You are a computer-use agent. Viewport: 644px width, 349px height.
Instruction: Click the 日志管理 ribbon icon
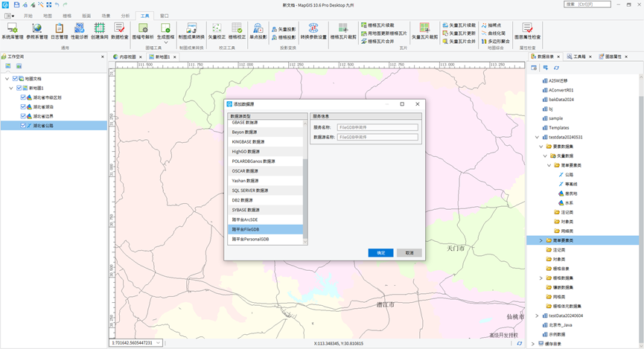click(59, 31)
